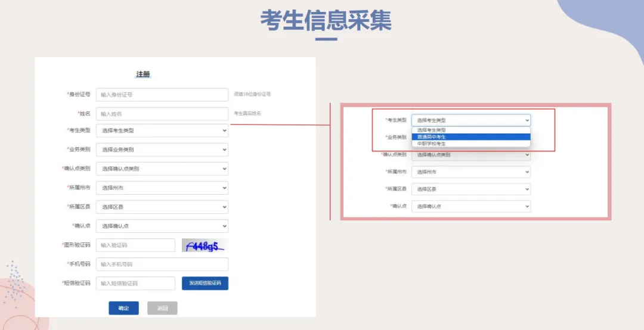Screen dimensions: 644x330
Task: Click the 考生真实姓名 hint text
Action: tap(247, 113)
